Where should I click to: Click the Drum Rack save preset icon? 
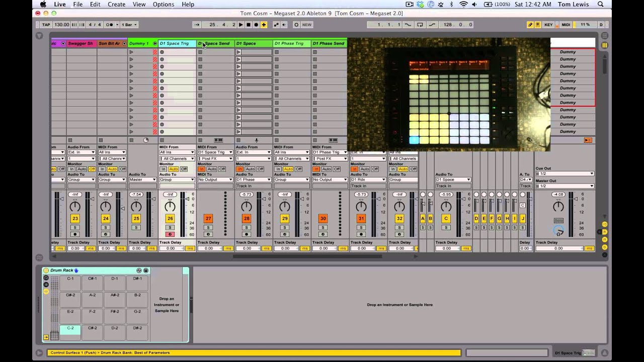pyautogui.click(x=146, y=270)
